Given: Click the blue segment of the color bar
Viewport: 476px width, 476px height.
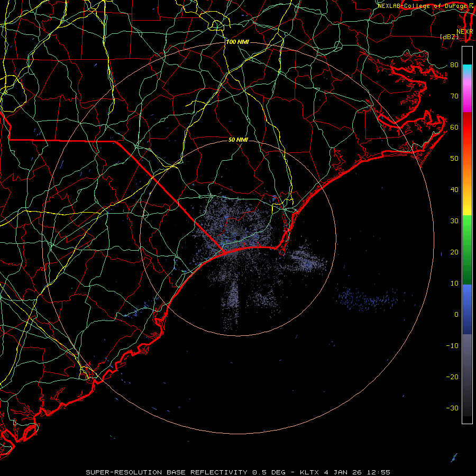Looking at the screenshot, I should (x=467, y=309).
